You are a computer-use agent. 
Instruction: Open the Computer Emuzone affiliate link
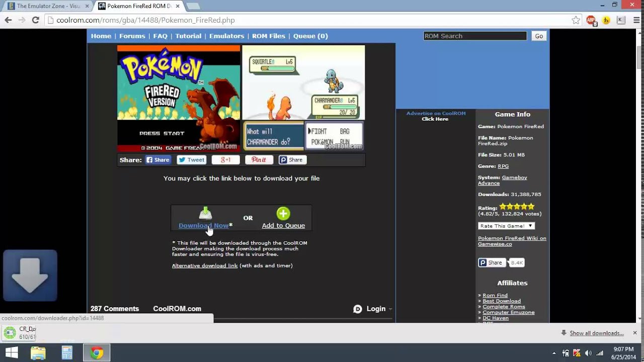click(509, 312)
